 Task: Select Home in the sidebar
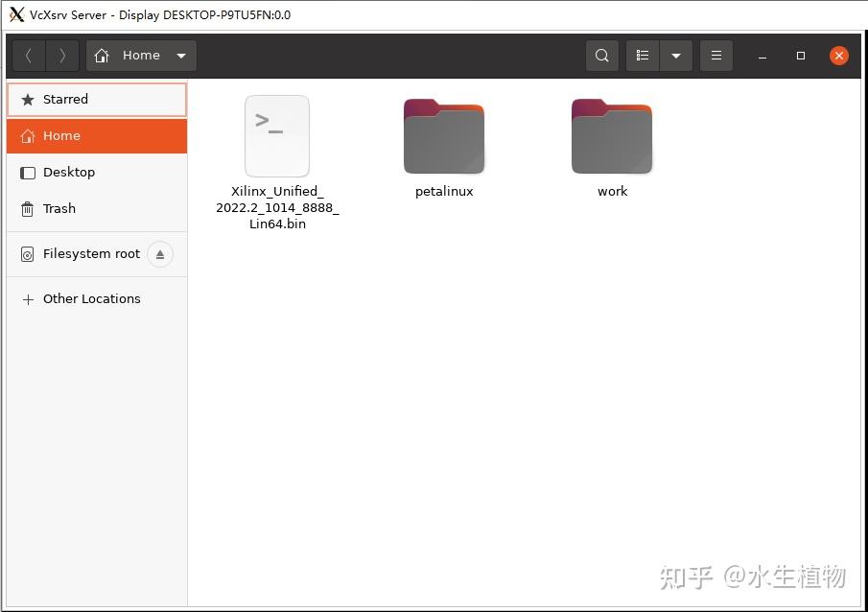click(61, 135)
